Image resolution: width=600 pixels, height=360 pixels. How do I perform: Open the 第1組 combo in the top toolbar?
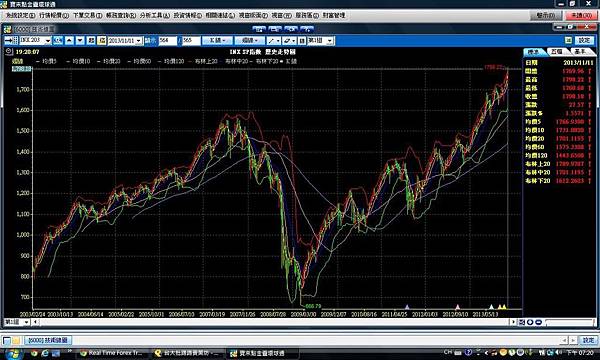click(x=321, y=41)
